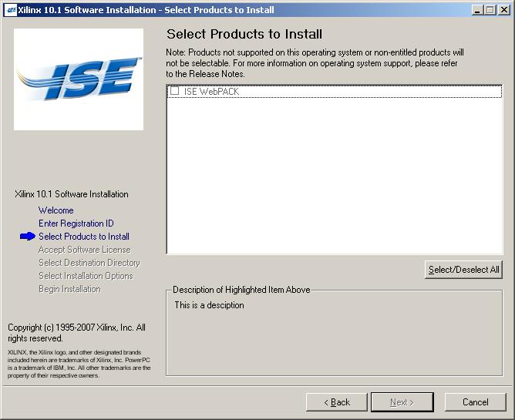Screen dimensions: 515x420
Task: Click the Xilinx icon in title bar
Action: tap(11, 10)
